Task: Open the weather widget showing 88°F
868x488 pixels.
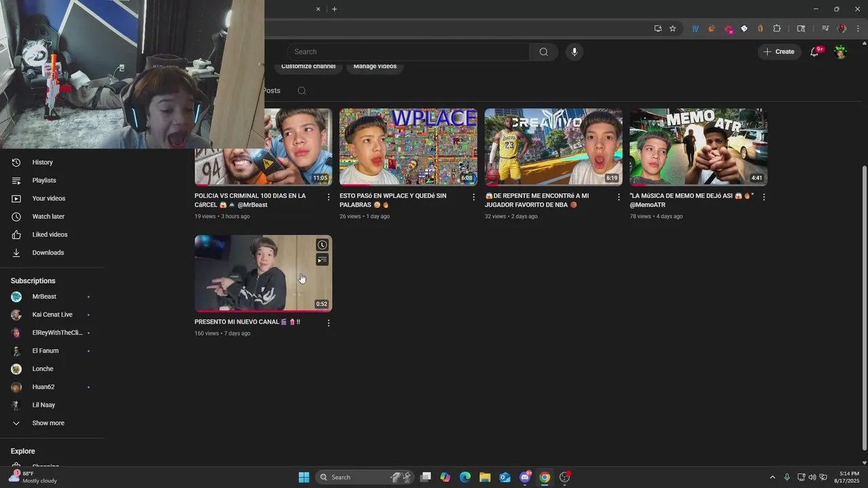Action: pos(34,477)
